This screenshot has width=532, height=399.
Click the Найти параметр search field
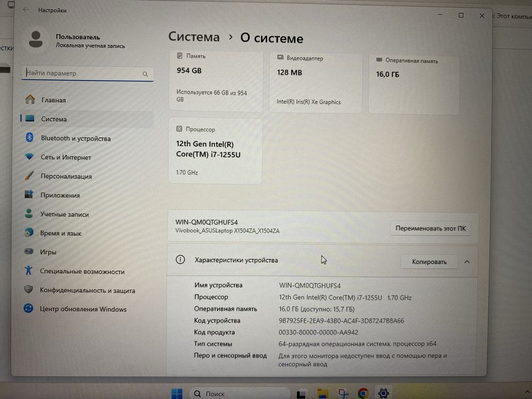point(87,73)
